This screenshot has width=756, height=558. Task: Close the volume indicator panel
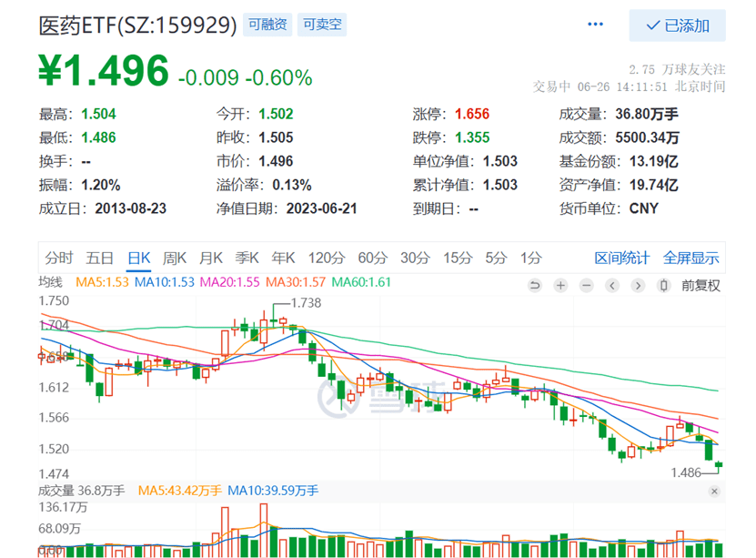coord(714,491)
